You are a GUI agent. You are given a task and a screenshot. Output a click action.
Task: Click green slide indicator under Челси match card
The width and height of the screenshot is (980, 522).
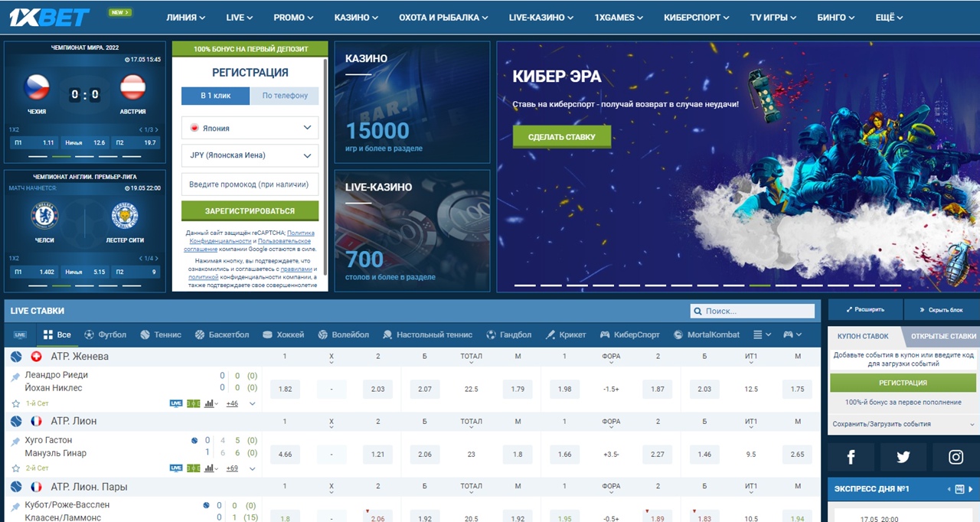tap(61, 285)
